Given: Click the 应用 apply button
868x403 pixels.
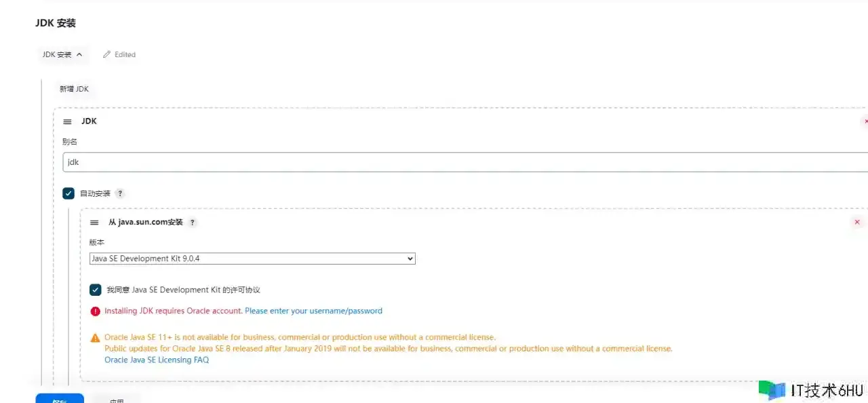Looking at the screenshot, I should [x=117, y=399].
